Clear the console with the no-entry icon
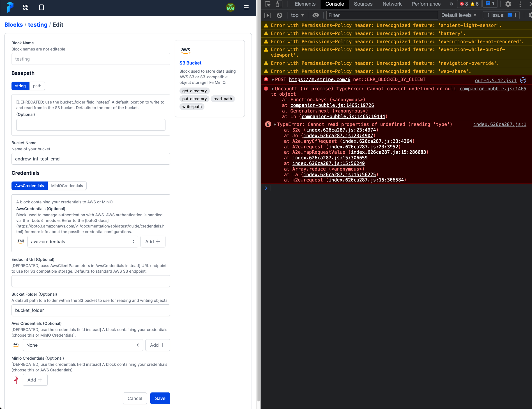The image size is (532, 409). tap(279, 15)
